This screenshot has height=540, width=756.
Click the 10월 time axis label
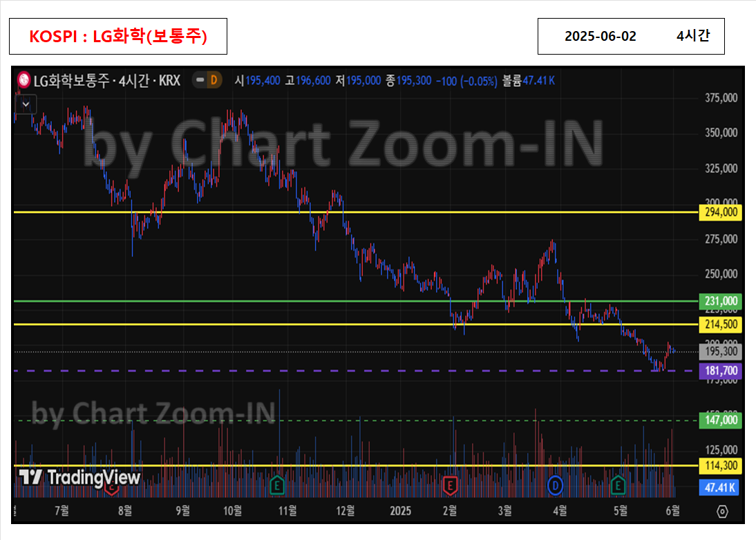(232, 510)
